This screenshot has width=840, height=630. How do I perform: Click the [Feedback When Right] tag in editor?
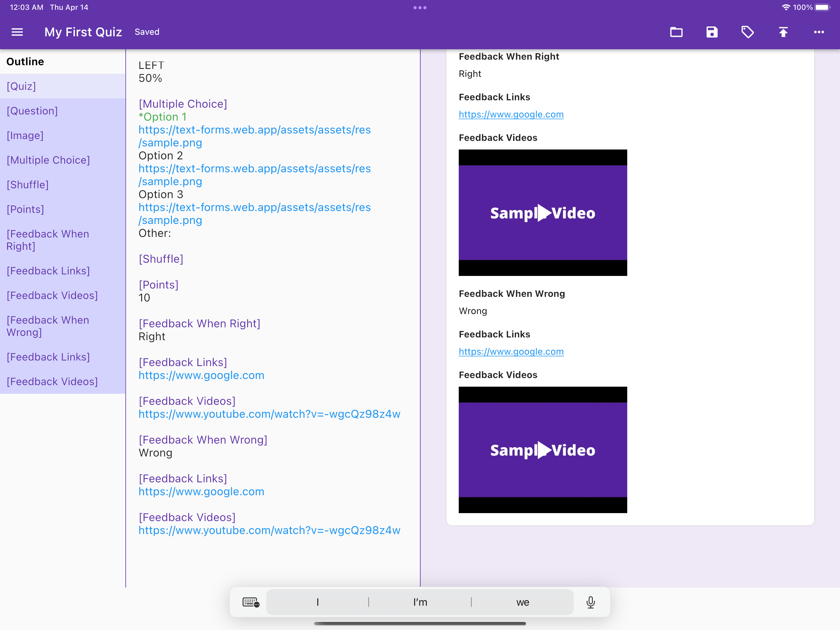tap(199, 323)
